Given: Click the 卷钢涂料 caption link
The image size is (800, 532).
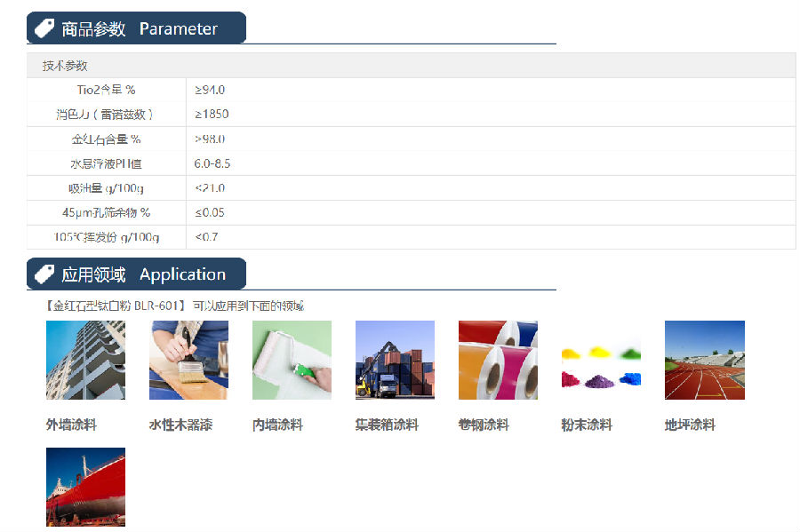Looking at the screenshot, I should (484, 425).
